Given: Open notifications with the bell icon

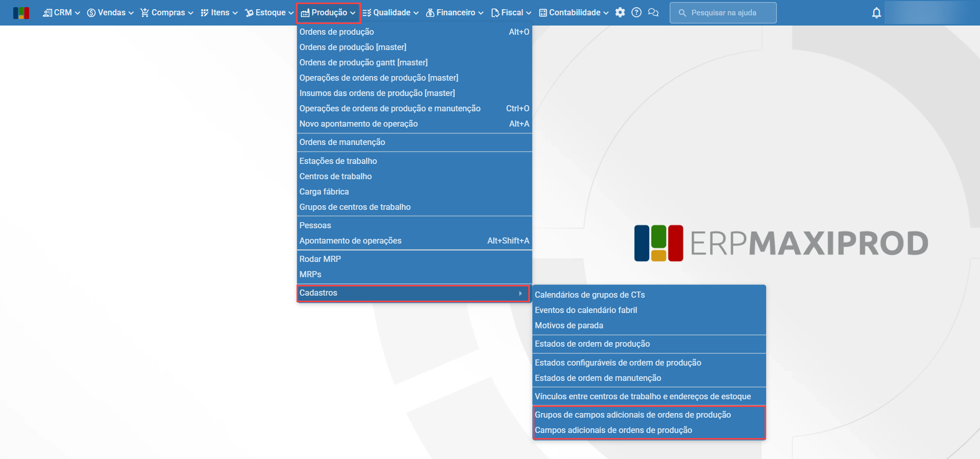Looking at the screenshot, I should tap(876, 13).
